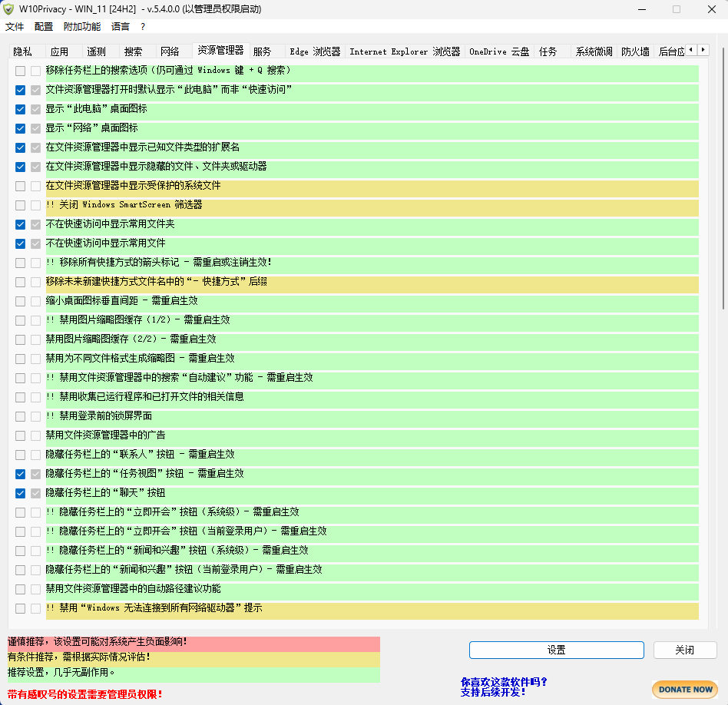Click text 隐藏"新闻和兴趣"按钮 (系统级)
This screenshot has height=705, width=728.
coord(177,551)
